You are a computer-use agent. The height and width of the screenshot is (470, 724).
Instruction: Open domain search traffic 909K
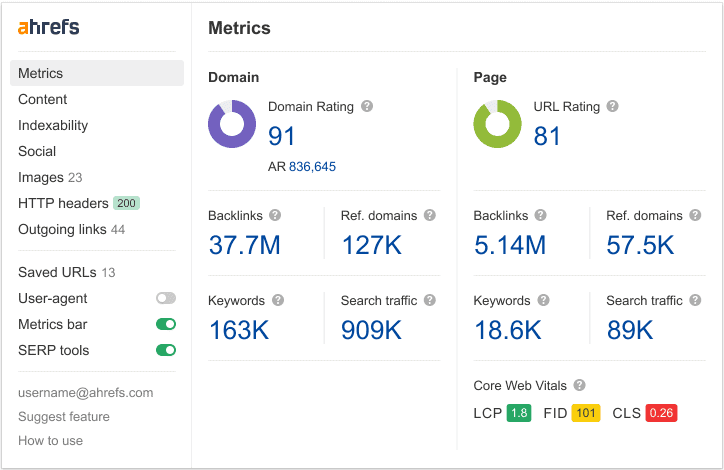371,330
